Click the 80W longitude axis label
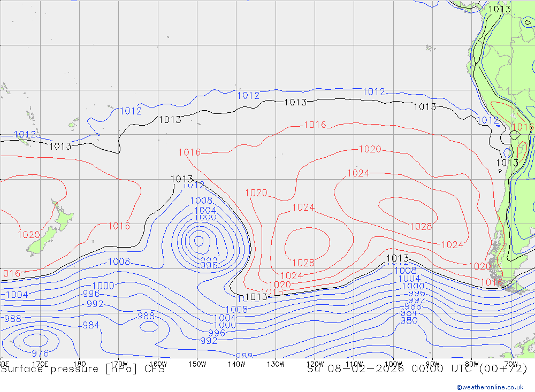This screenshot has height=392, width=535. click(x=472, y=364)
